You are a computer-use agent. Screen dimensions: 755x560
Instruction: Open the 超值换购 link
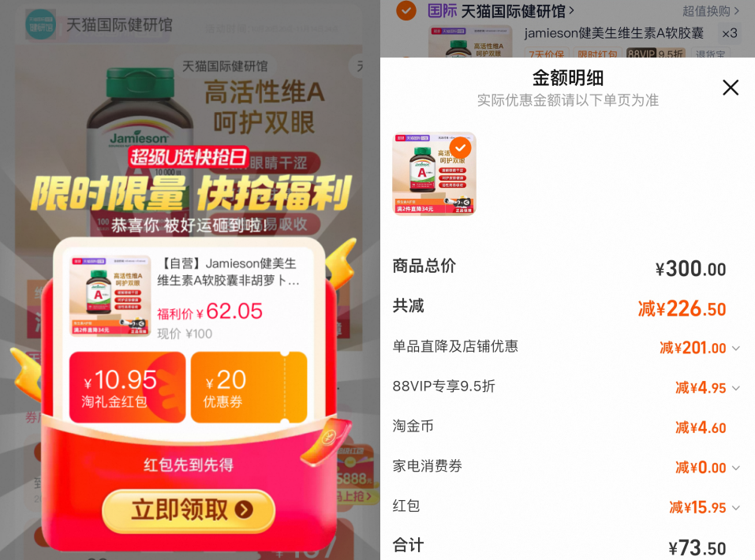710,10
